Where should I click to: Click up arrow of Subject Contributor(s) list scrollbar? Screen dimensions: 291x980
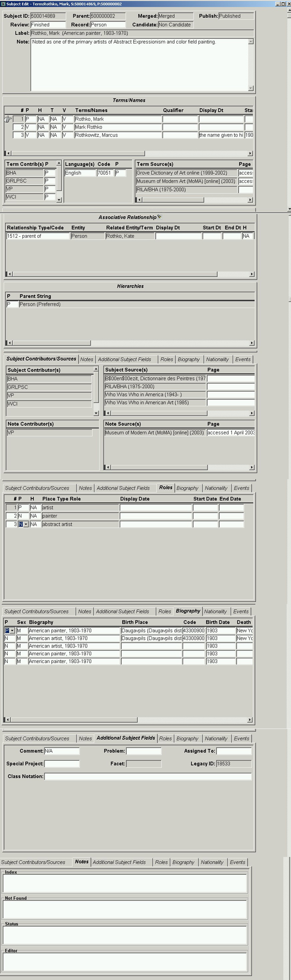(96, 370)
